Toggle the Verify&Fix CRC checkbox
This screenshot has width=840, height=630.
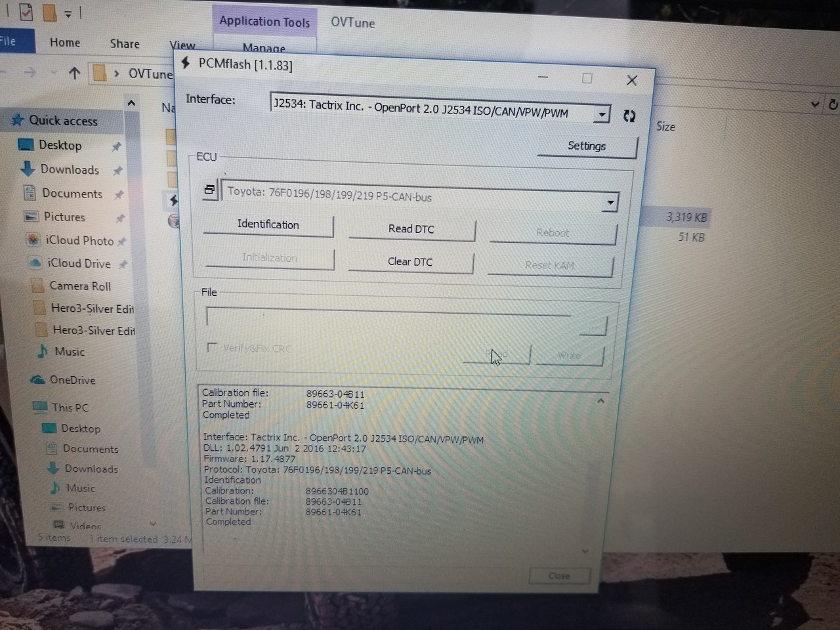tap(212, 347)
